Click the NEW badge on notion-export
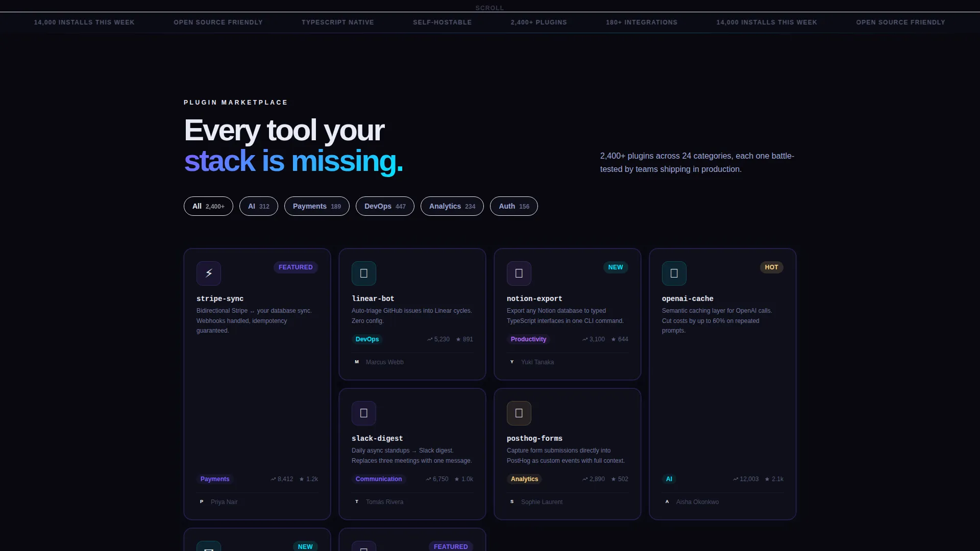Screen dimensions: 980x551 tap(616, 267)
